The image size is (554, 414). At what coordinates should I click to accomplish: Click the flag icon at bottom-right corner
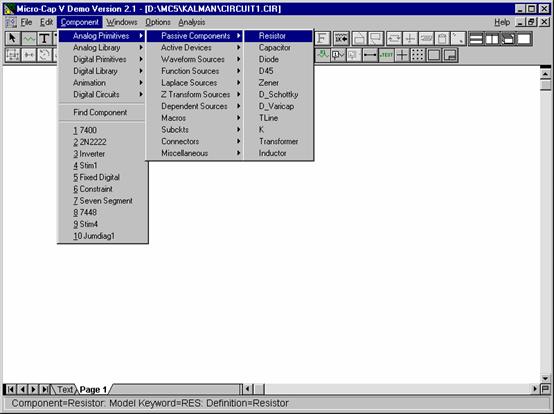pyautogui.click(x=546, y=389)
